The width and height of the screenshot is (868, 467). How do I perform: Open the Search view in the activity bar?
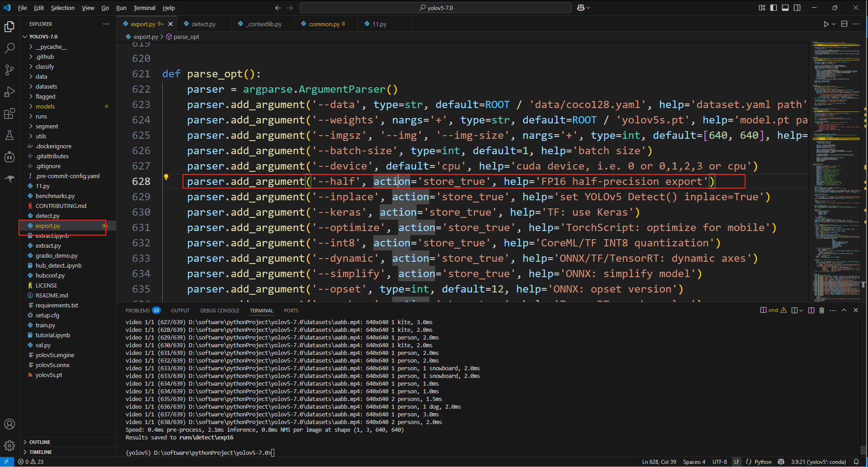point(9,47)
